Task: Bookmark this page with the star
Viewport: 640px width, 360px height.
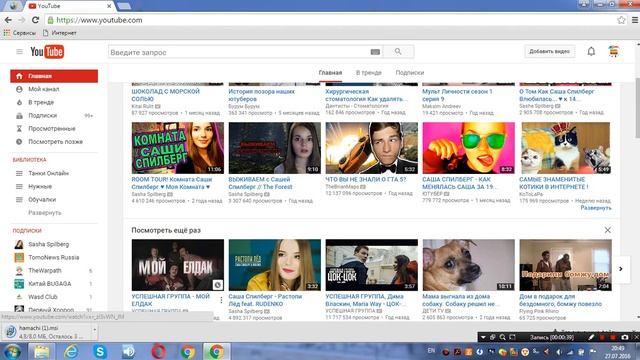Action: point(621,20)
